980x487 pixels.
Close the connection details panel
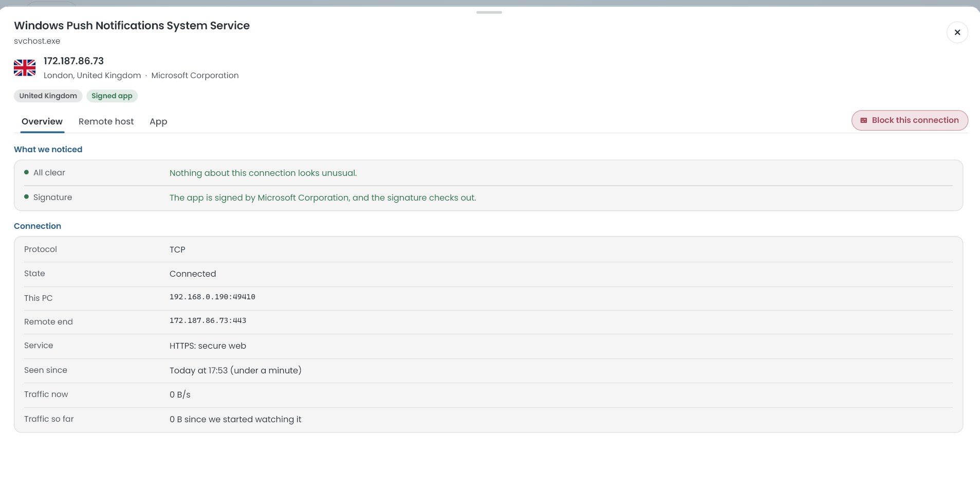click(957, 32)
